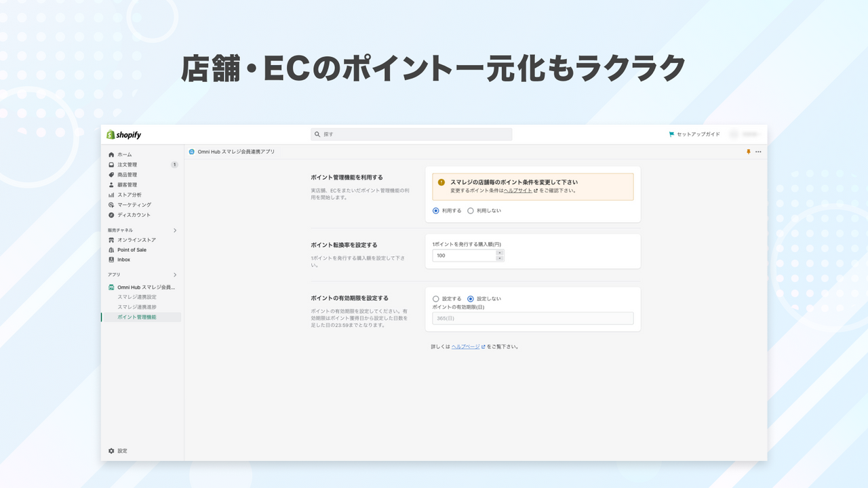This screenshot has height=488, width=868.
Task: Open the more actions menu (...)
Action: tap(759, 152)
